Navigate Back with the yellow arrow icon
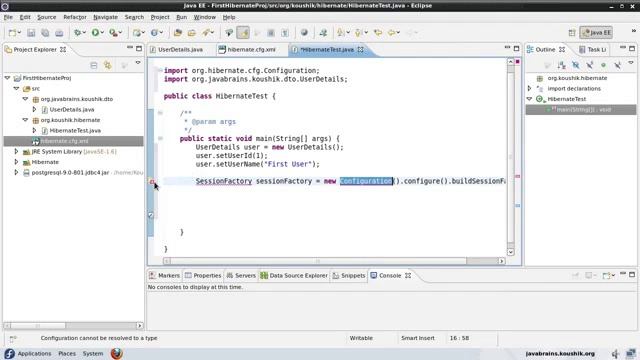This screenshot has height=360, width=640. pyautogui.click(x=391, y=33)
